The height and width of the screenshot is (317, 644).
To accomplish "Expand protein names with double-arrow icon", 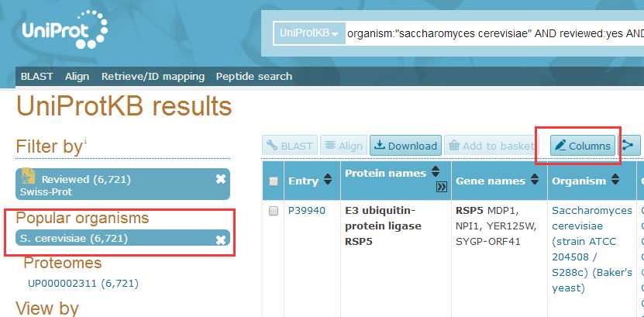I will tap(442, 188).
